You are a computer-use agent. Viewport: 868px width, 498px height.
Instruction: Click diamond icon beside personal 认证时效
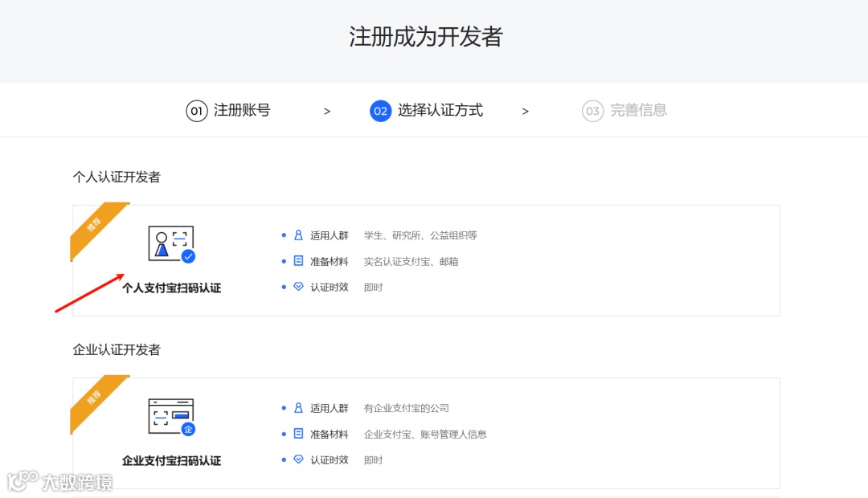click(298, 287)
